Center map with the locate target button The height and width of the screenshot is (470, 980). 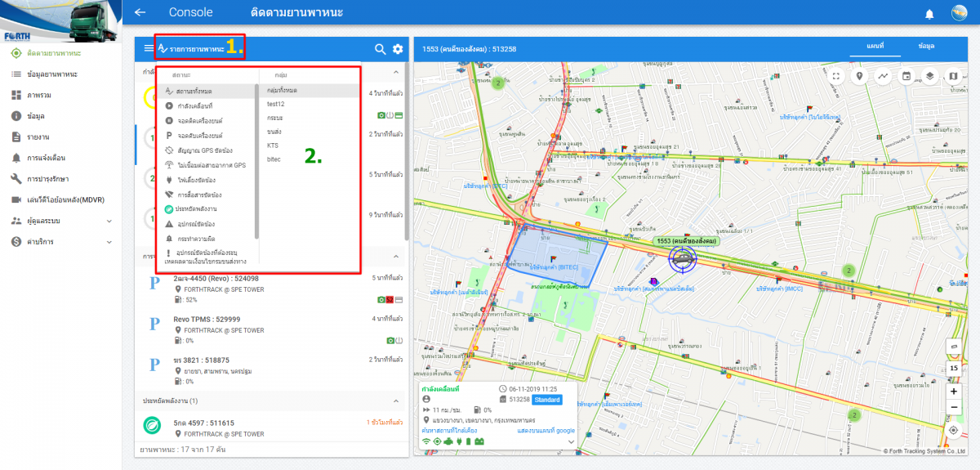(953, 429)
